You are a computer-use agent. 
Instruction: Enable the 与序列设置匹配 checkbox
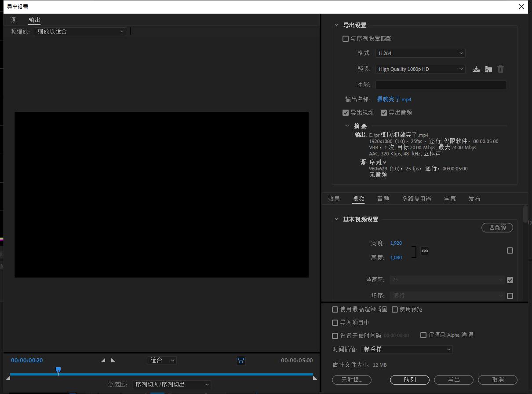[x=346, y=38]
